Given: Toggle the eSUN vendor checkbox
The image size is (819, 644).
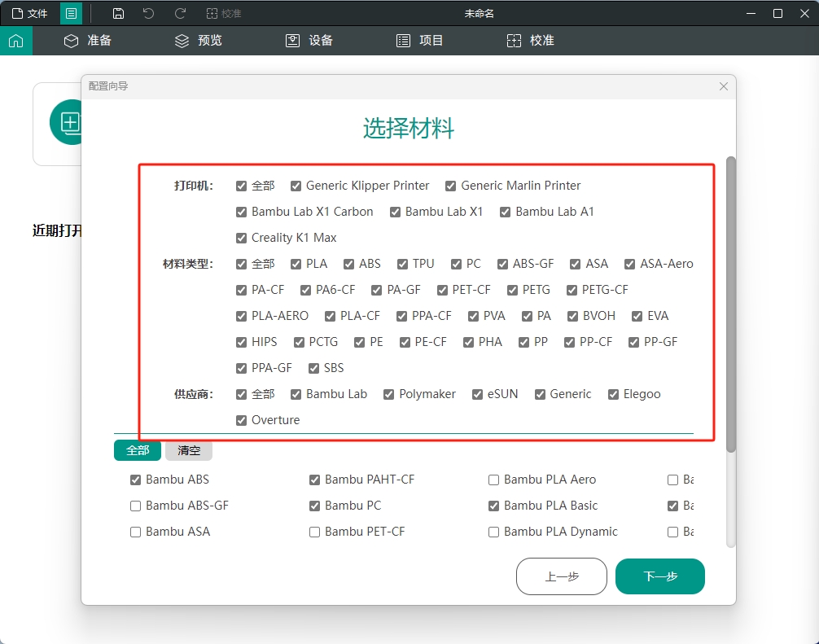Looking at the screenshot, I should coord(477,395).
